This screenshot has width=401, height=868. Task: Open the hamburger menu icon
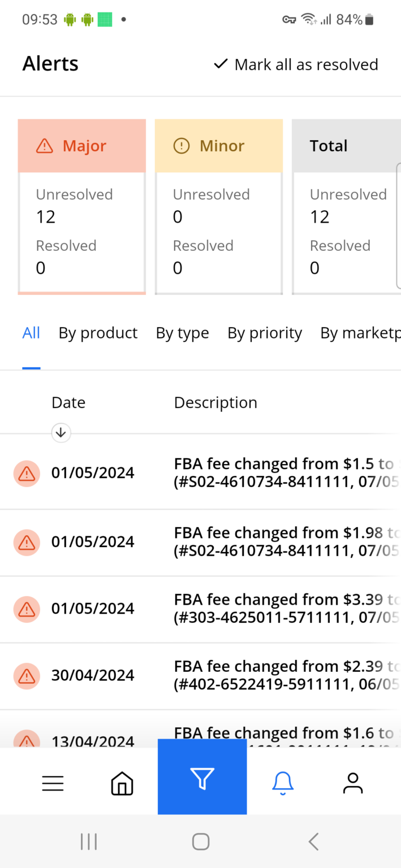tap(53, 783)
